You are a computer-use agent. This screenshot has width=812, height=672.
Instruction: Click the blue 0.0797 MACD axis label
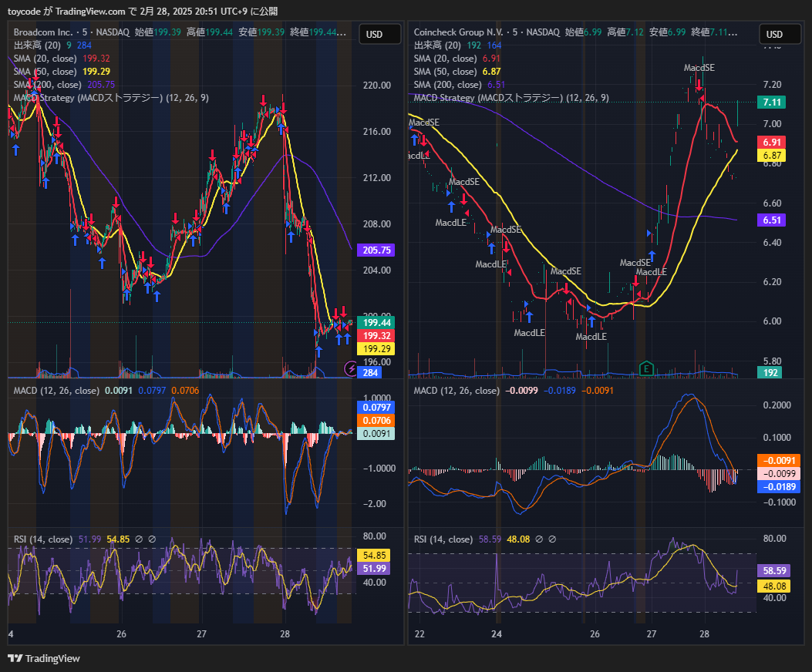(376, 408)
